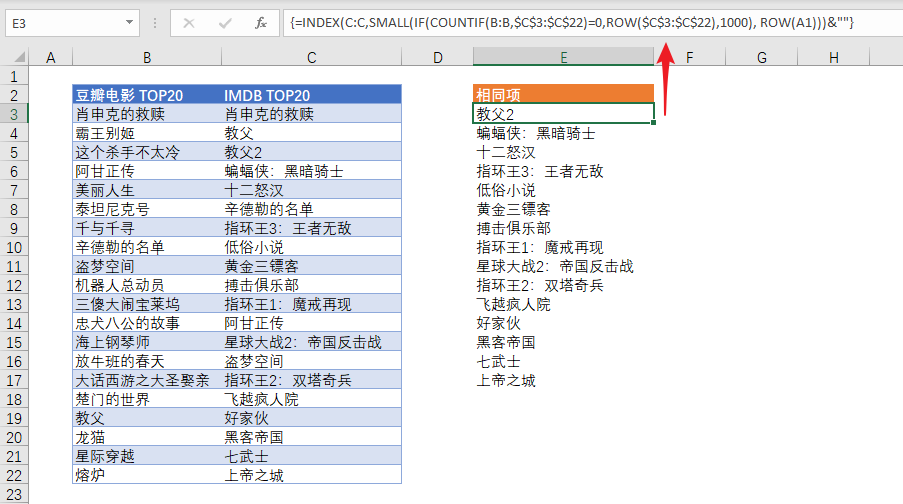The image size is (903, 504).
Task: Click the Insert Function fx icon
Action: point(260,22)
